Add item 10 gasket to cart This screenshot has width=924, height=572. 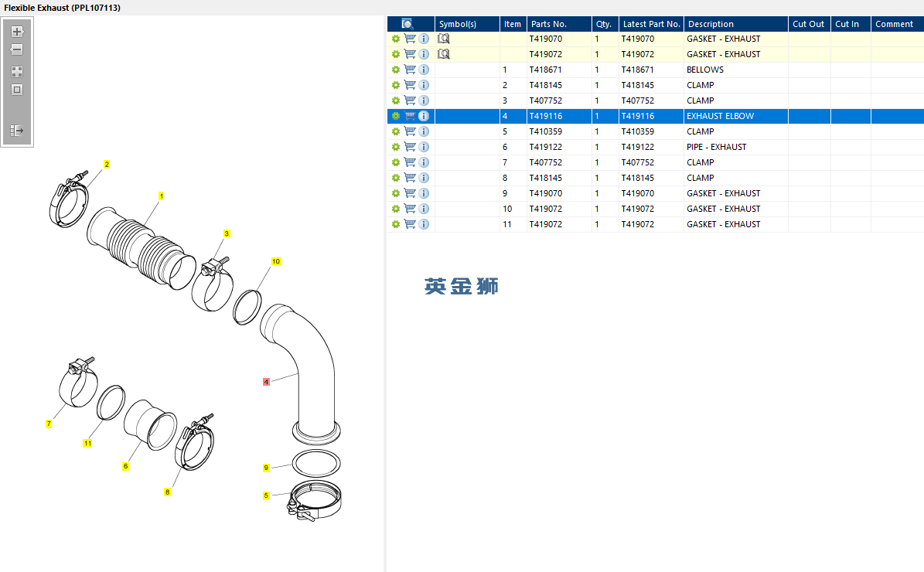click(x=410, y=209)
